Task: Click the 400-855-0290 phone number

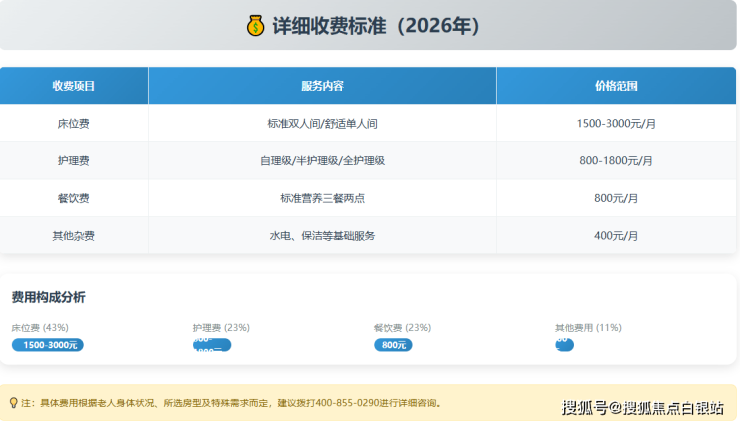Action: [x=350, y=403]
